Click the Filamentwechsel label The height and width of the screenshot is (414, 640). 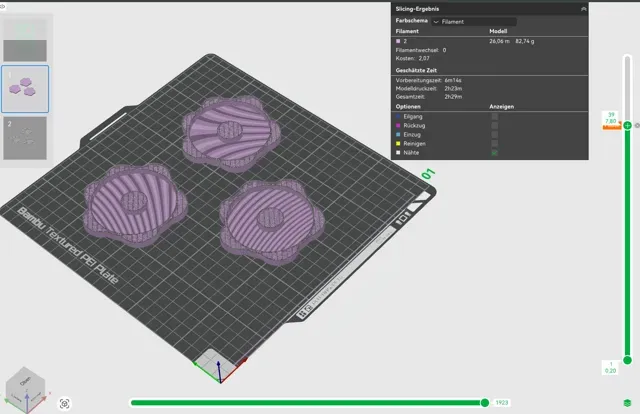click(x=417, y=50)
